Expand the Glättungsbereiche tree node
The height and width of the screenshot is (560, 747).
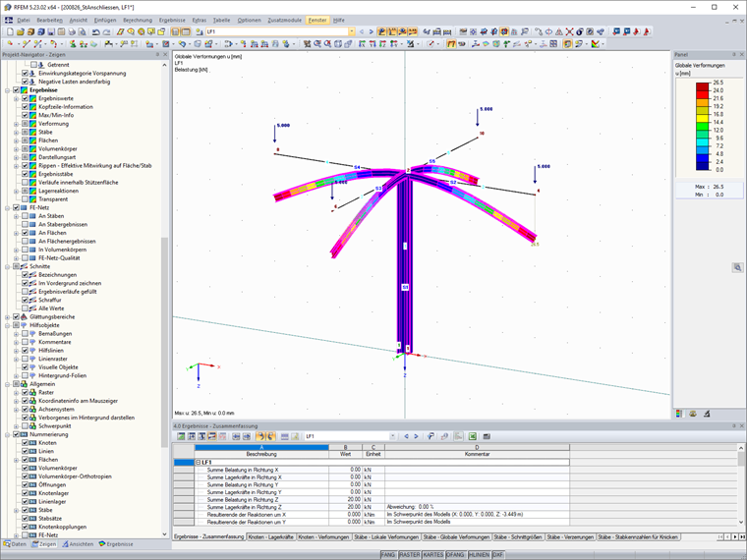tap(8, 316)
